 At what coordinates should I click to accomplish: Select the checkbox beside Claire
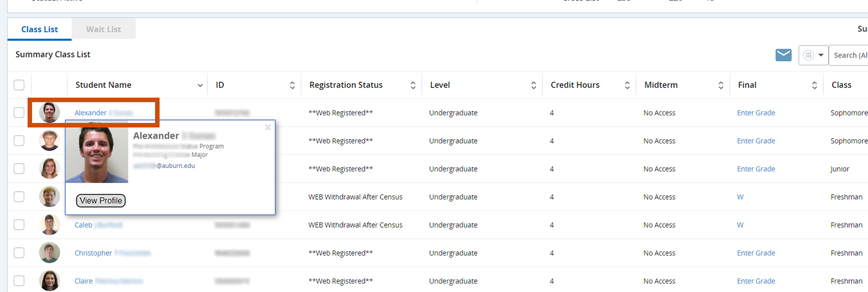point(19,281)
